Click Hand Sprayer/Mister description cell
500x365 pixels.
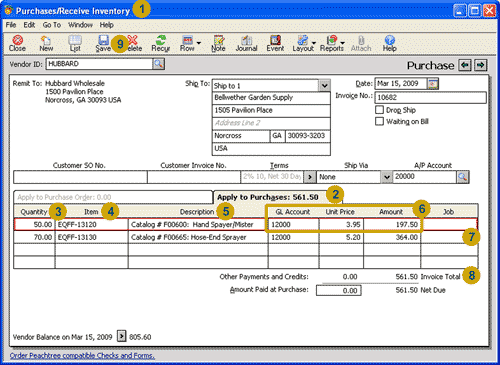coord(198,224)
